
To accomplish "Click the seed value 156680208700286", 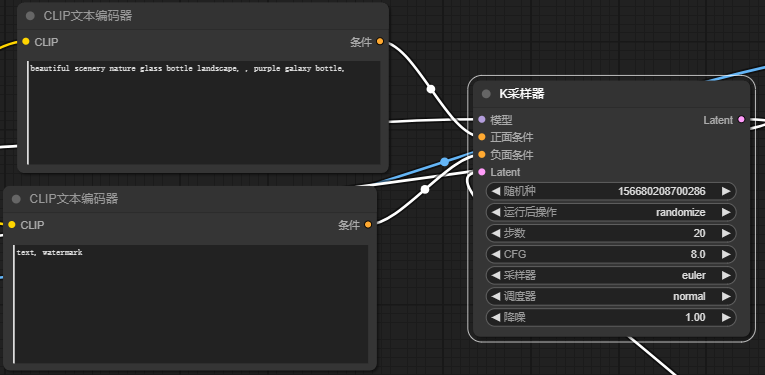I will tap(662, 191).
